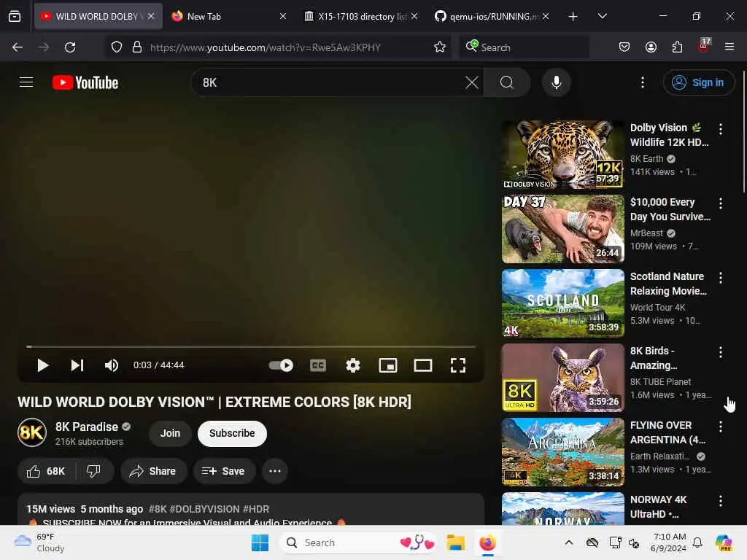The image size is (747, 560).
Task: Open options for Norway 4K video
Action: pyautogui.click(x=720, y=501)
